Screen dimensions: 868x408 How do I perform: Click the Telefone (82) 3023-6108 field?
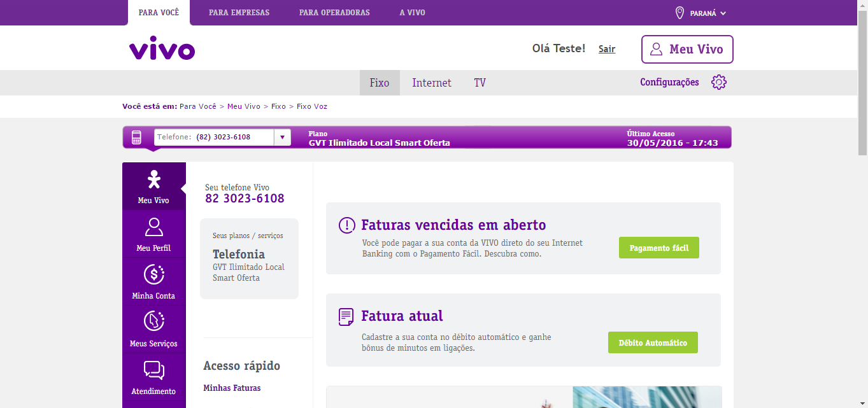(222, 137)
